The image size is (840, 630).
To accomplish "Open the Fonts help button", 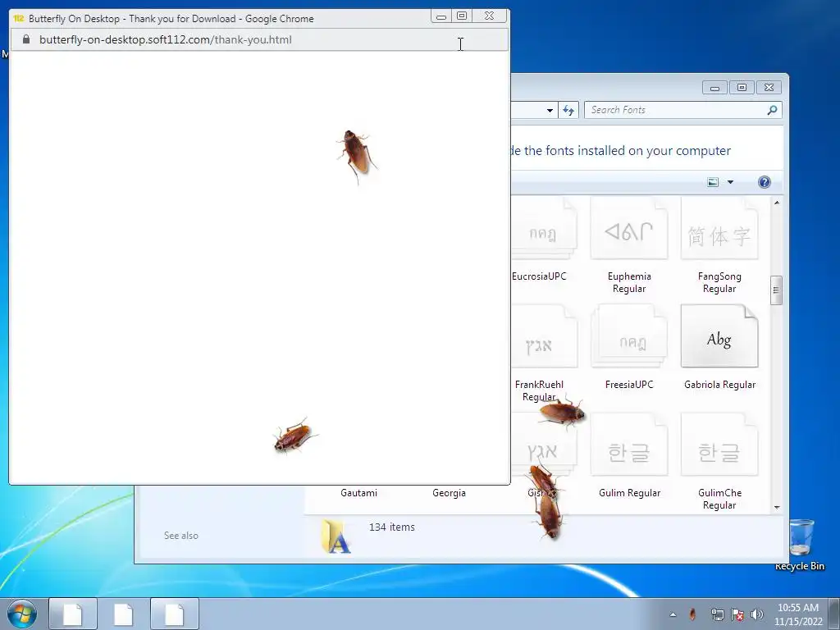I will pos(765,182).
